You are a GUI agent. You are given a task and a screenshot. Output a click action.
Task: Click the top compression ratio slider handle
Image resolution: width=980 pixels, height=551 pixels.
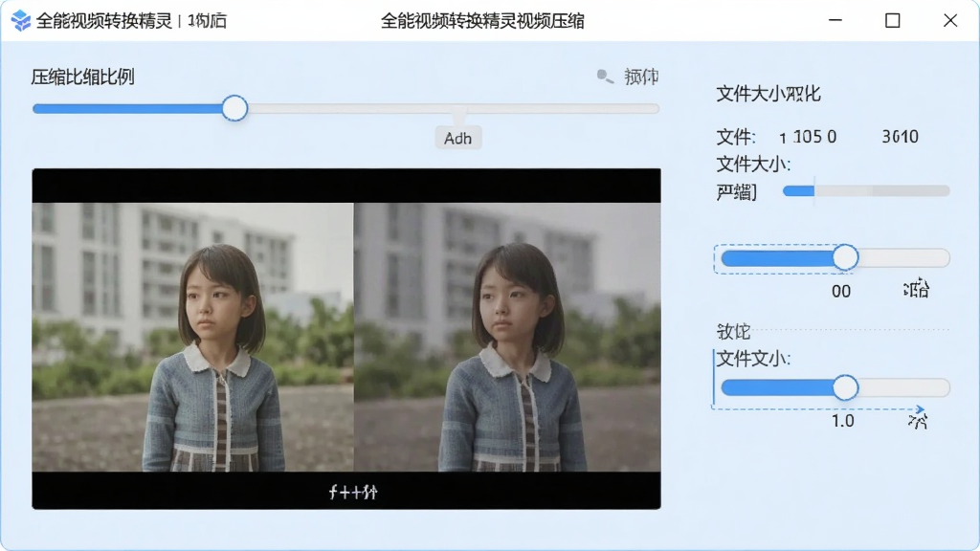point(235,108)
